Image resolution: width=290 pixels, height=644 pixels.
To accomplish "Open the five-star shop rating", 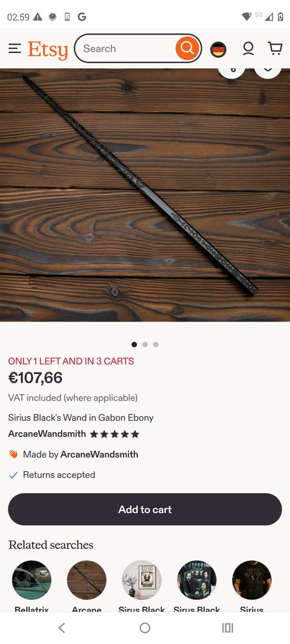I will [x=114, y=434].
